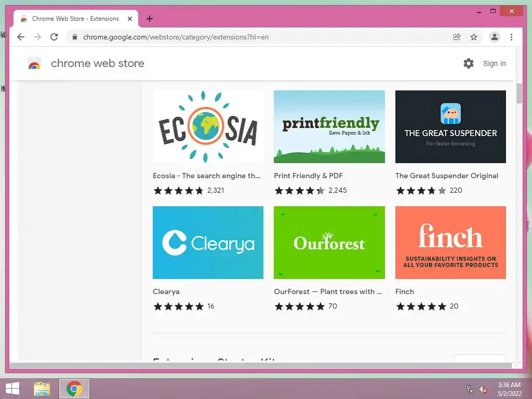Click the browser forward arrow
Viewport: 532px width, 399px height.
[x=37, y=37]
